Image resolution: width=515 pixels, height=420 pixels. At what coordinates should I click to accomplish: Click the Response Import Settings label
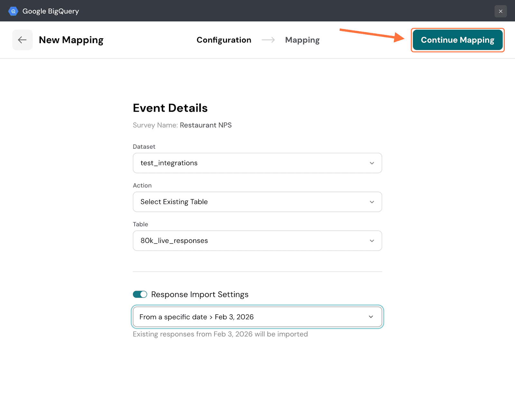click(x=200, y=294)
